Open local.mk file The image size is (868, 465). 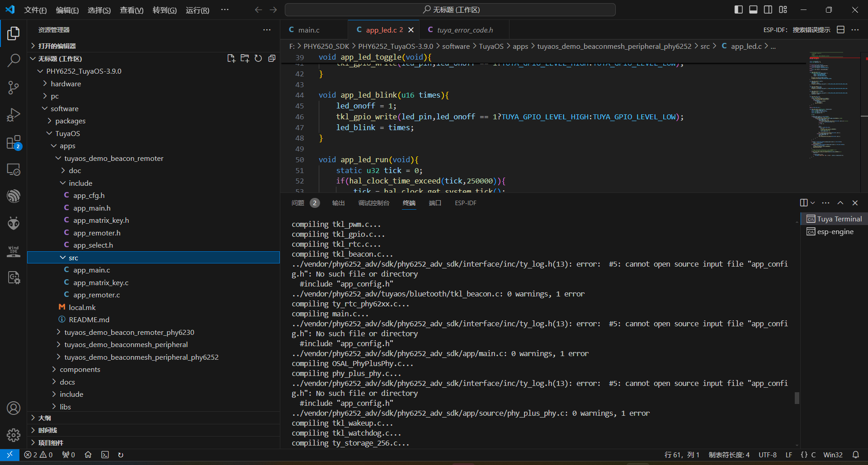[153, 307]
